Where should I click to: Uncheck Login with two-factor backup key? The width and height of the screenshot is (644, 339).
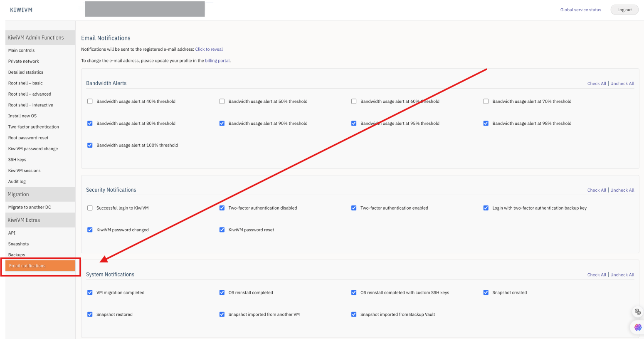[486, 208]
